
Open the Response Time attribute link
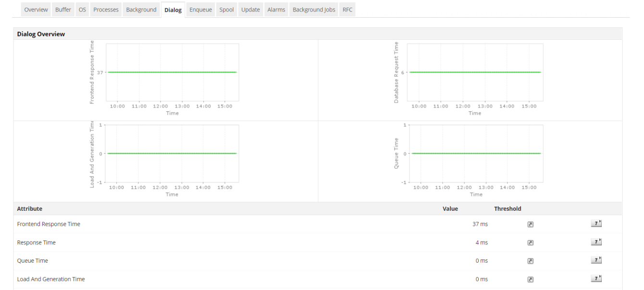[36, 242]
